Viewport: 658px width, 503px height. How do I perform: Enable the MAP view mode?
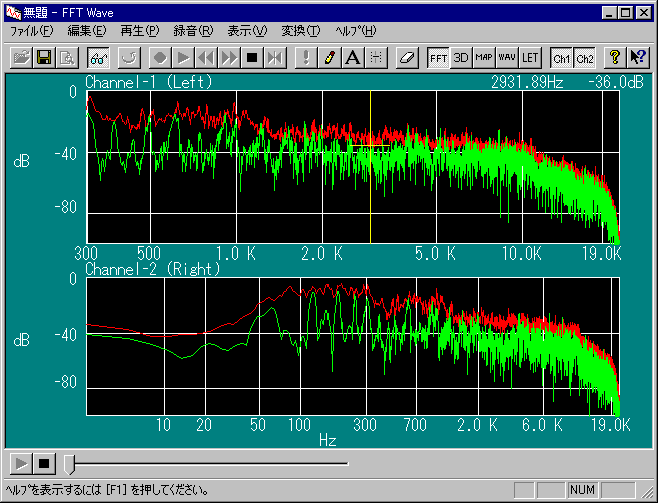(x=484, y=57)
